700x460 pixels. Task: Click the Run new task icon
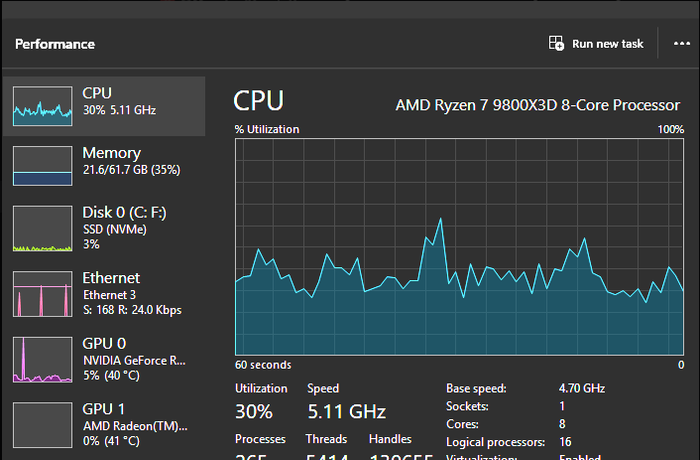pos(557,44)
